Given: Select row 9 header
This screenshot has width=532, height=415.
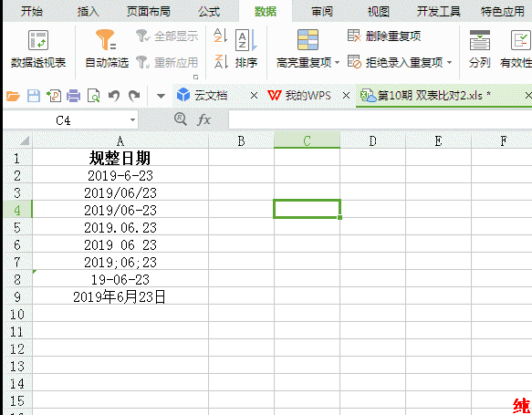Looking at the screenshot, I should pyautogui.click(x=17, y=296).
